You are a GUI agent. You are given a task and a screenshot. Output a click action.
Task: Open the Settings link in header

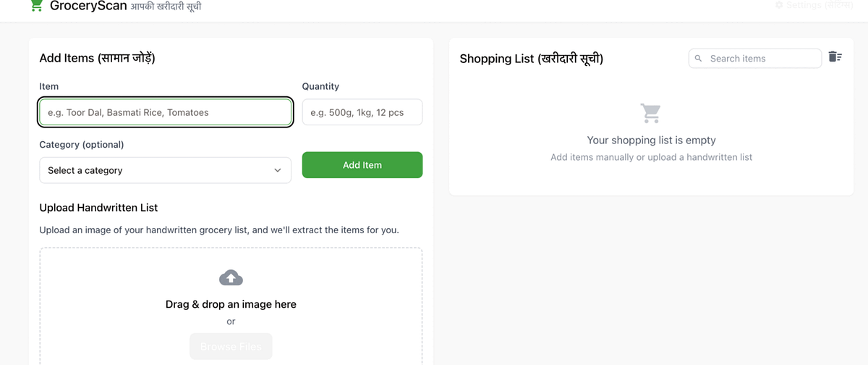point(814,5)
